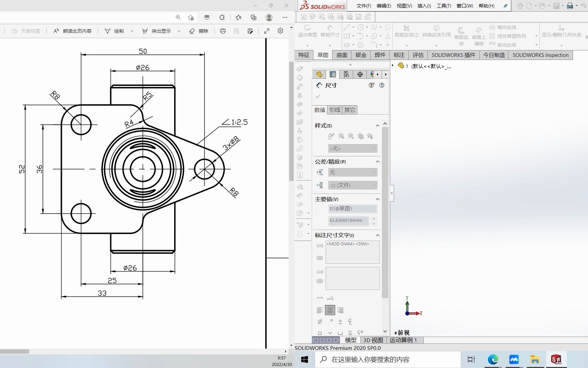Insert the plus/minus symbol
588x368 pixels.
[340, 321]
